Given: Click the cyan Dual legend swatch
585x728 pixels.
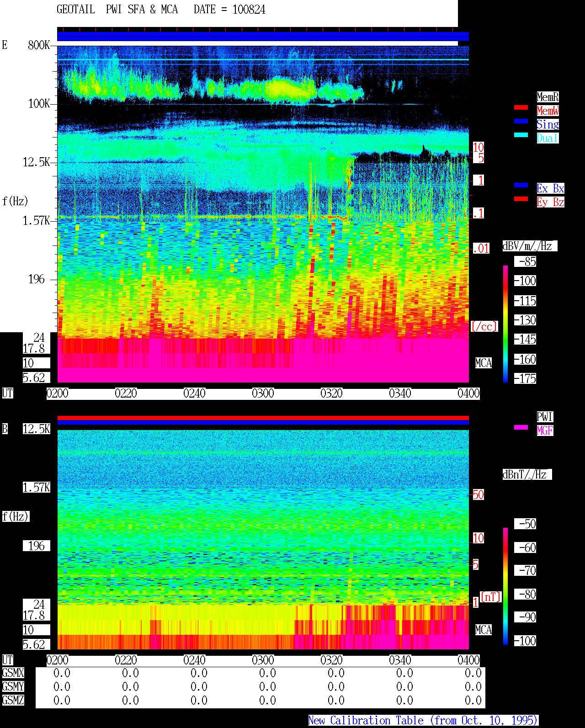Looking at the screenshot, I should pos(521,135).
